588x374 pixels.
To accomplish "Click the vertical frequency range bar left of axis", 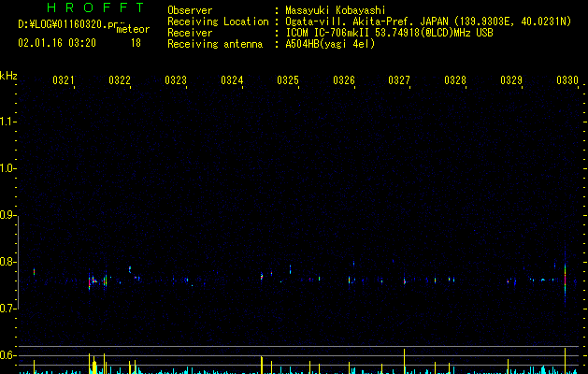I will (x=18, y=263).
